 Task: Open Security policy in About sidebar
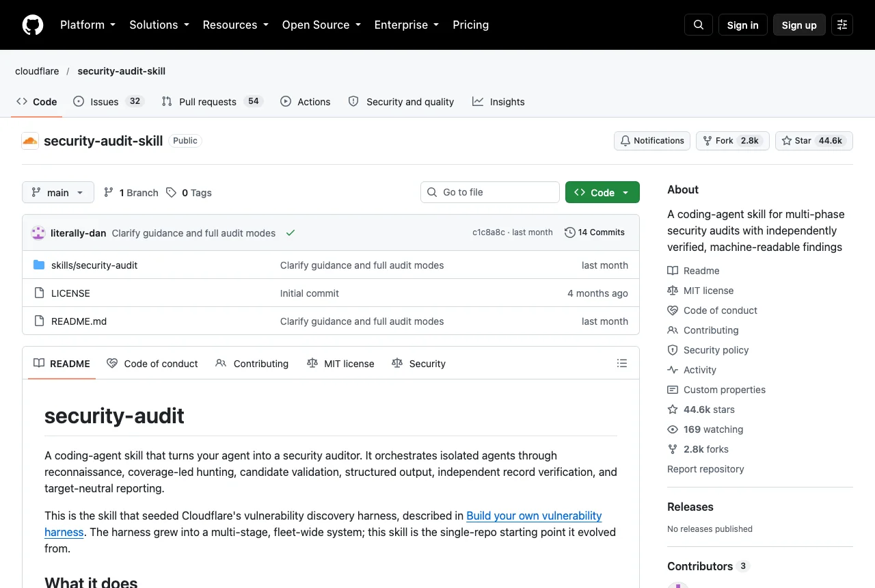(x=708, y=350)
